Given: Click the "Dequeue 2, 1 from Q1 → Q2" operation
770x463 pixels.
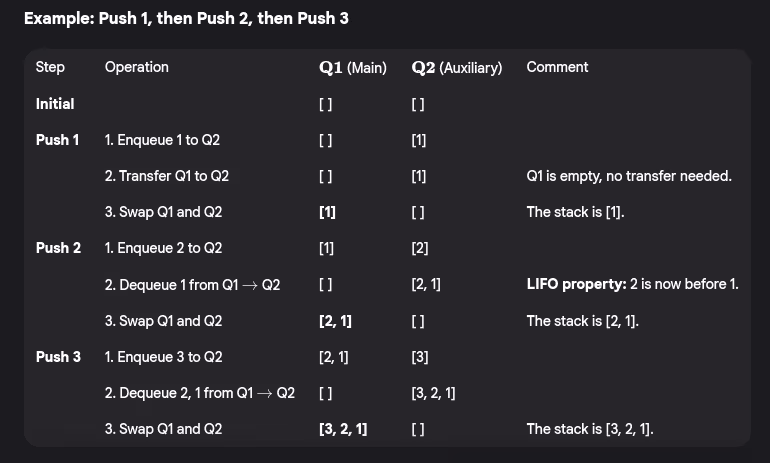Looking at the screenshot, I should 199,393.
